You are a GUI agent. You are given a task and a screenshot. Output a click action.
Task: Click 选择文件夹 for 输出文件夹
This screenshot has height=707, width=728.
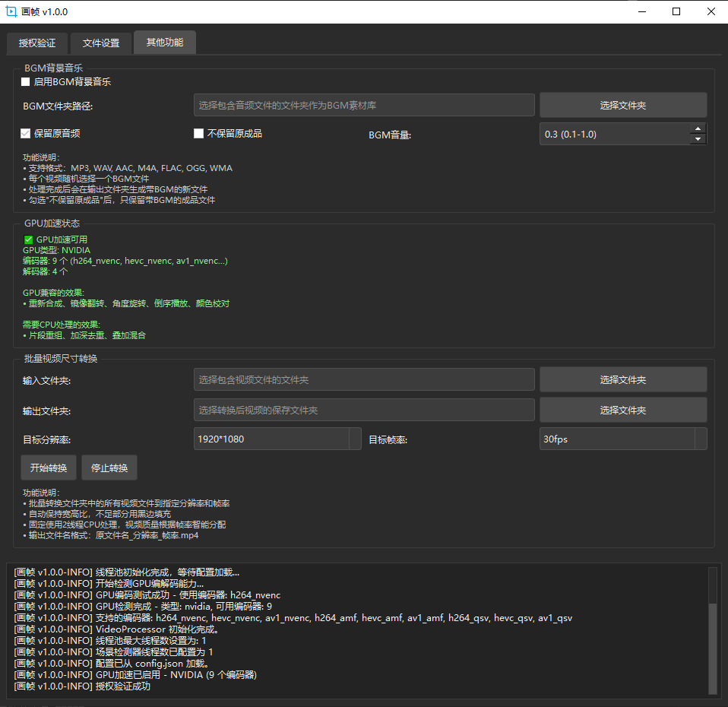coord(622,410)
